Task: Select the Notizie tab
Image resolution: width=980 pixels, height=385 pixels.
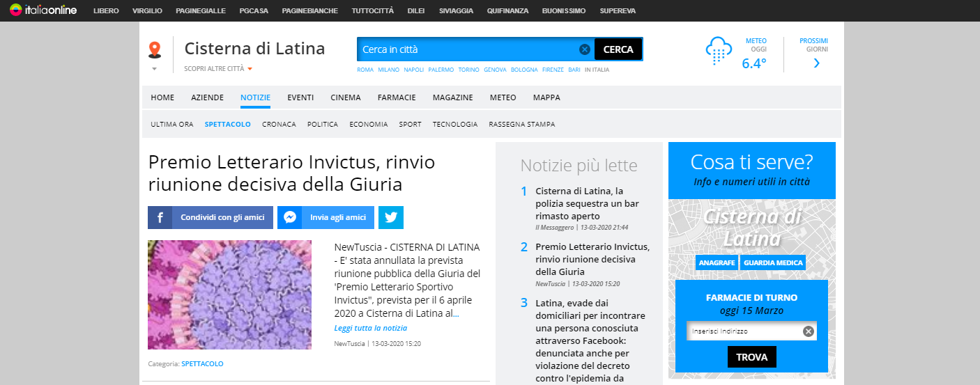Action: [x=255, y=97]
